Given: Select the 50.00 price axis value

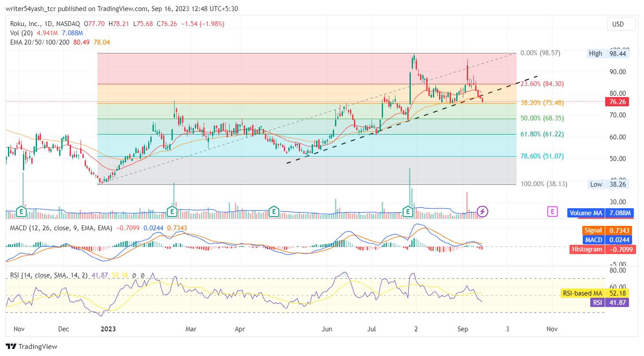Looking at the screenshot, I should (617, 158).
